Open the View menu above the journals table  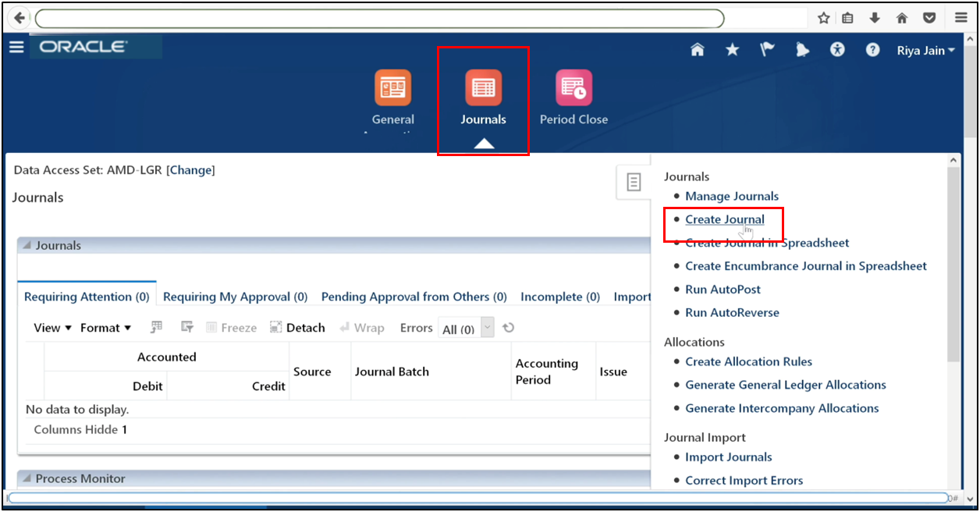(45, 327)
